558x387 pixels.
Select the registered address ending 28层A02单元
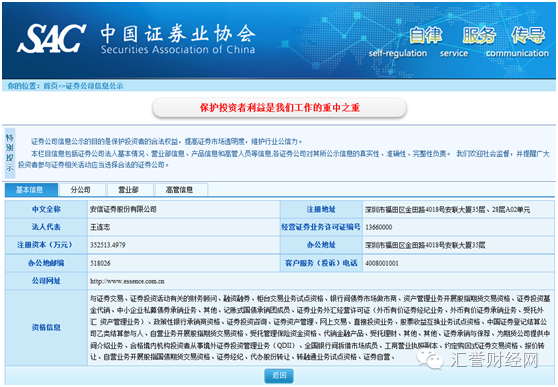point(447,210)
